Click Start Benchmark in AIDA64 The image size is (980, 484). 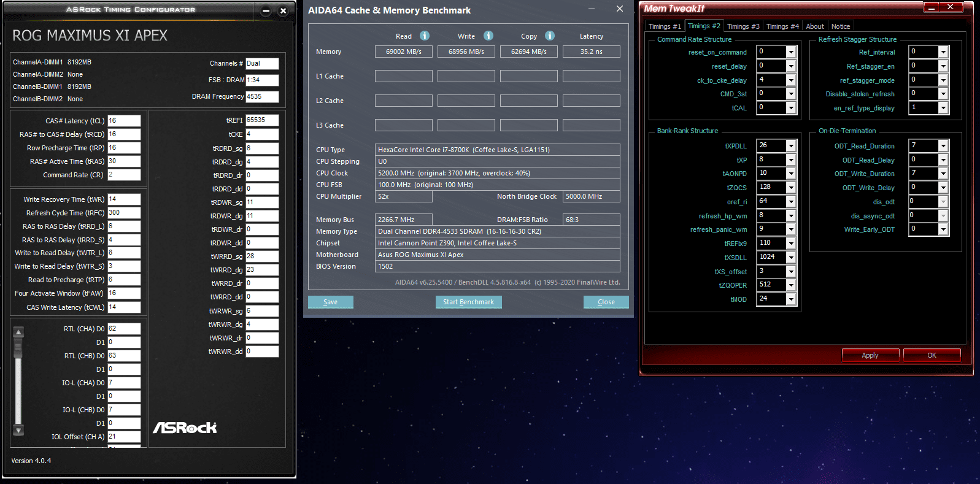click(x=469, y=302)
